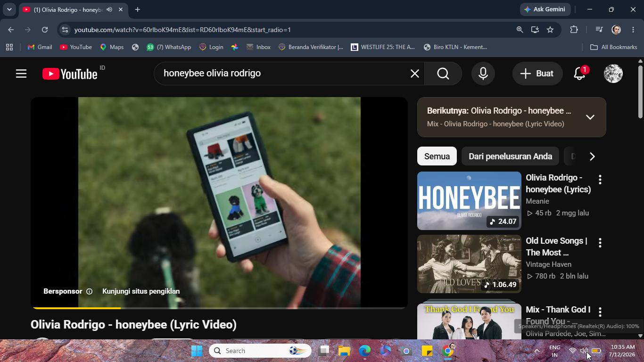Click the Ask Gemini button
644x362 pixels.
(545, 9)
